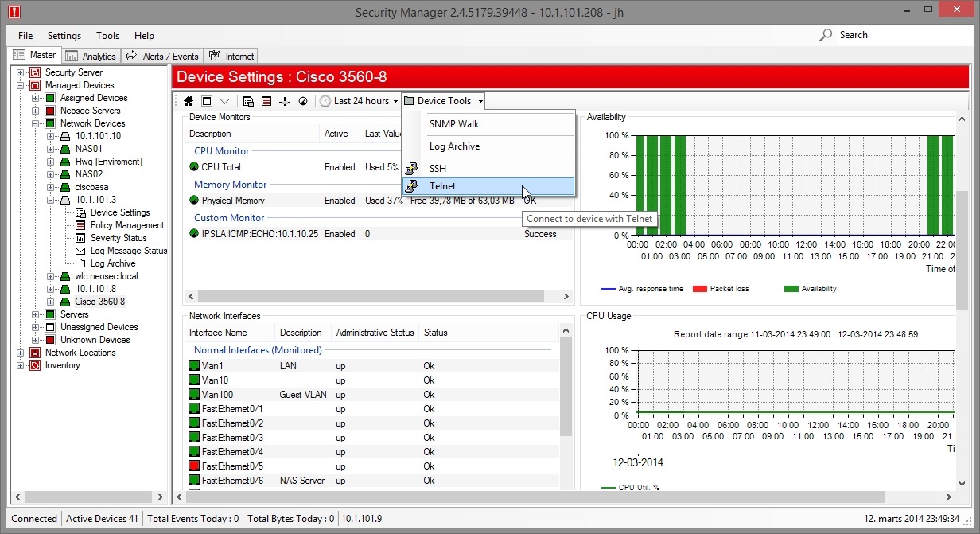The image size is (980, 534).
Task: Click the ciscoasa device icon in tree
Action: [x=65, y=187]
